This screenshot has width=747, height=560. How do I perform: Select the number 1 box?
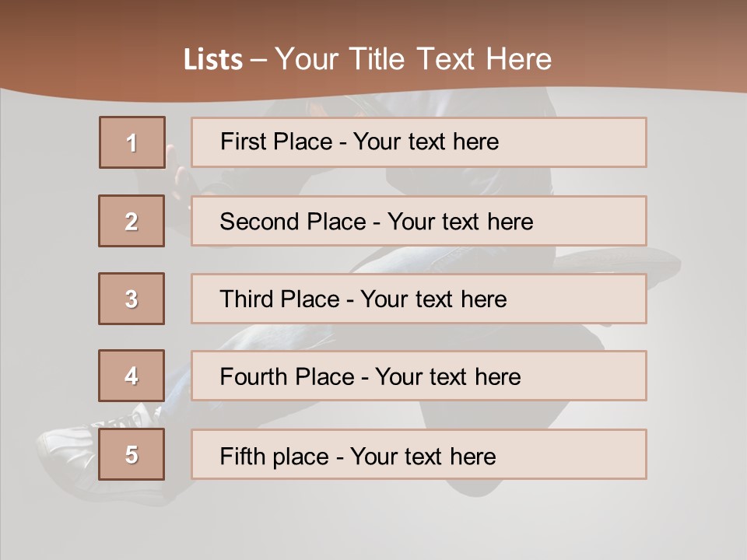(x=132, y=142)
